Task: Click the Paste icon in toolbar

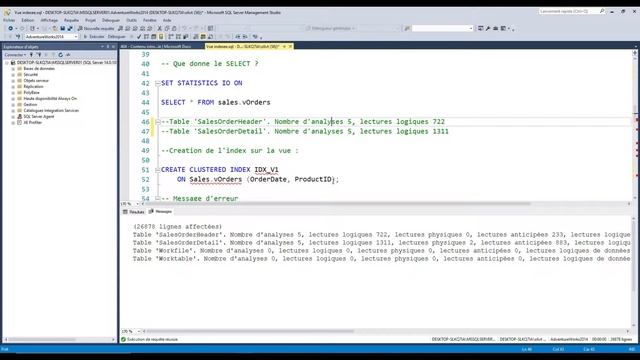Action: (174, 29)
